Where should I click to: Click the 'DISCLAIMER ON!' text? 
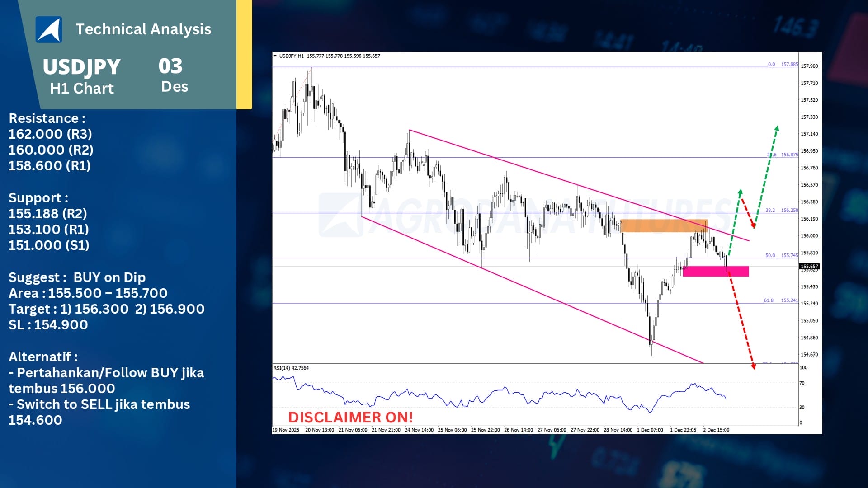(x=350, y=417)
